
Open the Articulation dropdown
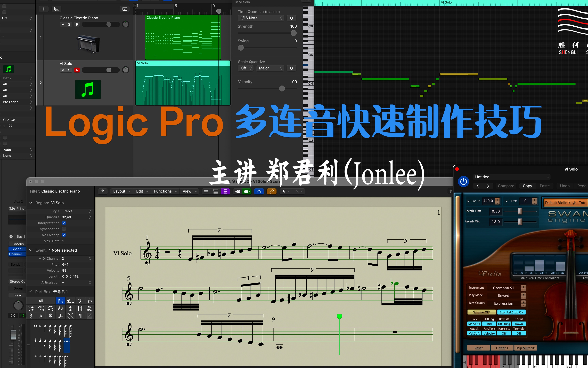[x=77, y=282]
